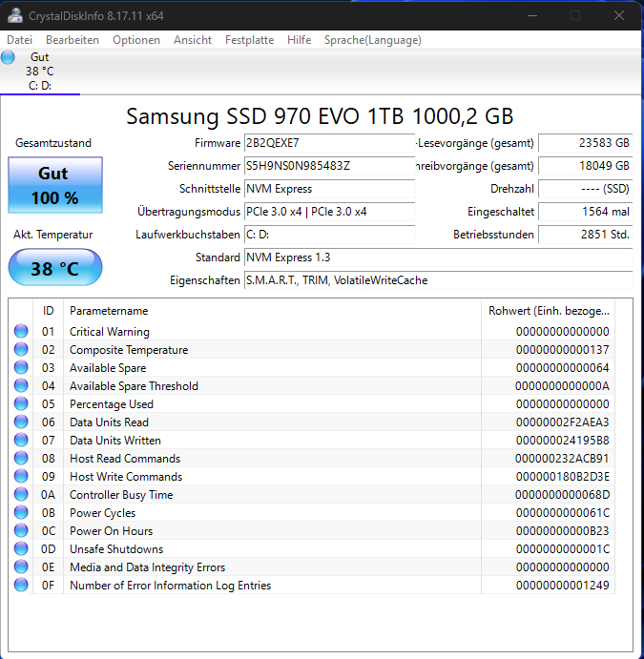The height and width of the screenshot is (659, 644).
Task: Click status orb for Percentage Used row
Action: tap(21, 403)
